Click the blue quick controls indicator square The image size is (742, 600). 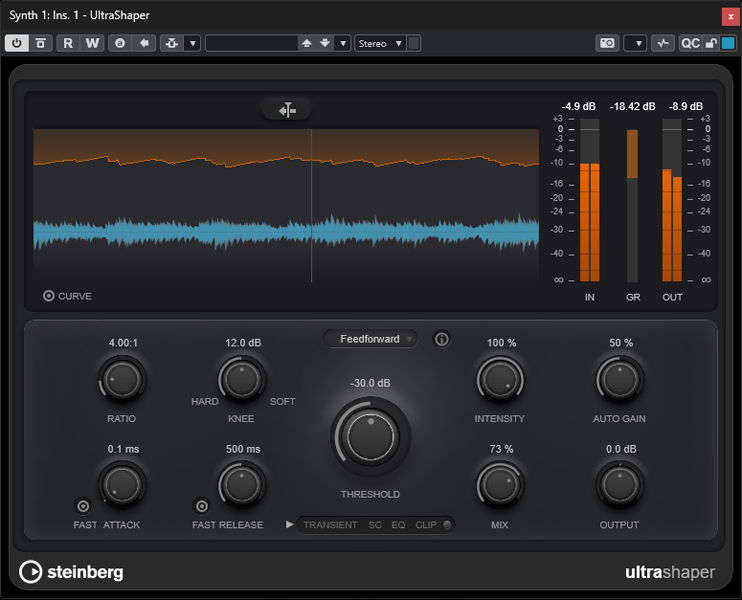[x=728, y=43]
